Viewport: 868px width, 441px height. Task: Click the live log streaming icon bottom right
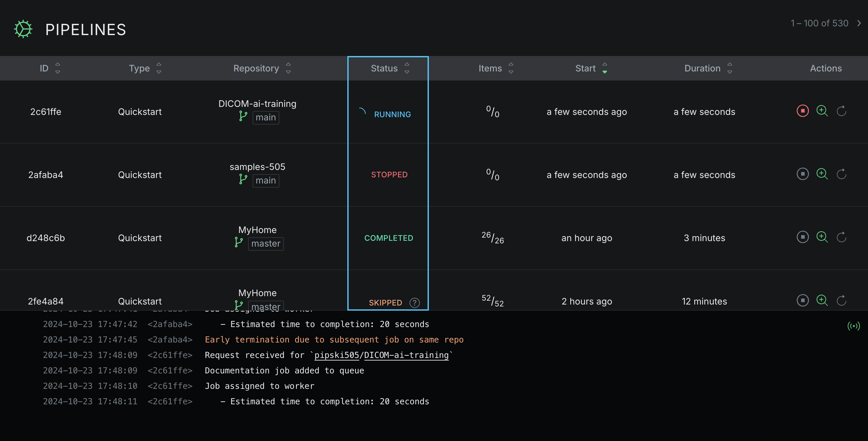[854, 326]
